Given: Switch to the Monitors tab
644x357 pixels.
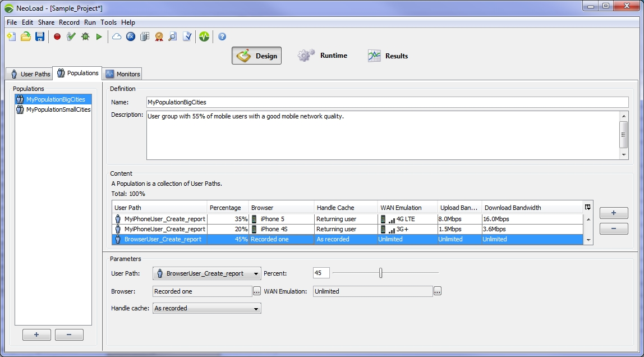Looking at the screenshot, I should pos(123,74).
